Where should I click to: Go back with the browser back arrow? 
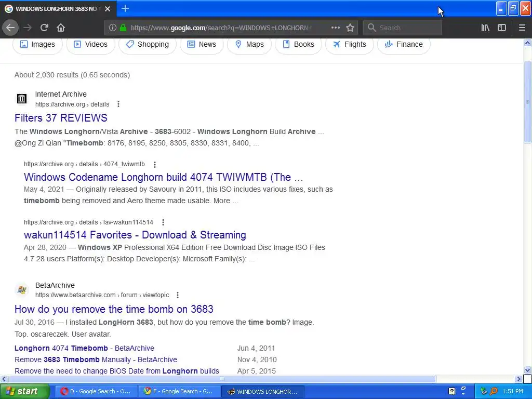point(10,28)
